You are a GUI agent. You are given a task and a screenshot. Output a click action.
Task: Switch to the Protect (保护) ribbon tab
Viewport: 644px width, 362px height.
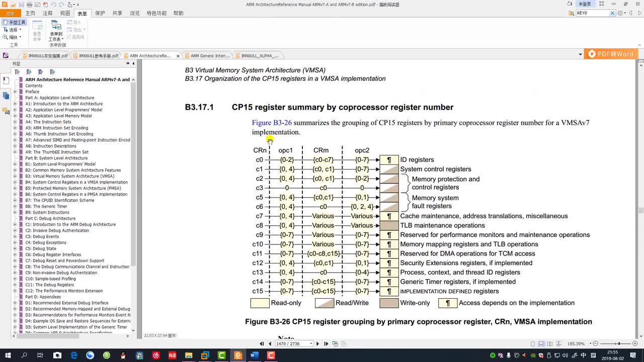click(x=100, y=14)
